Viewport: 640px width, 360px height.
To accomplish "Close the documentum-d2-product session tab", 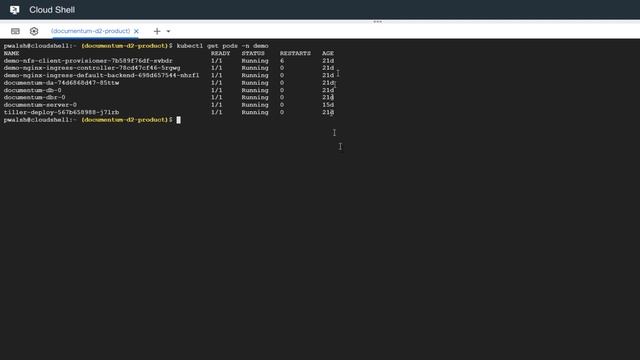I will (136, 31).
